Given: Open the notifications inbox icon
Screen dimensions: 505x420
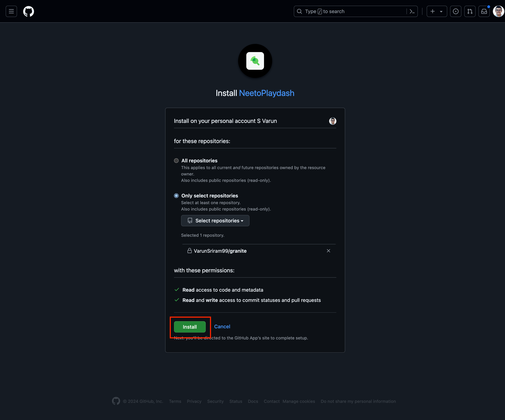Looking at the screenshot, I should (x=484, y=11).
